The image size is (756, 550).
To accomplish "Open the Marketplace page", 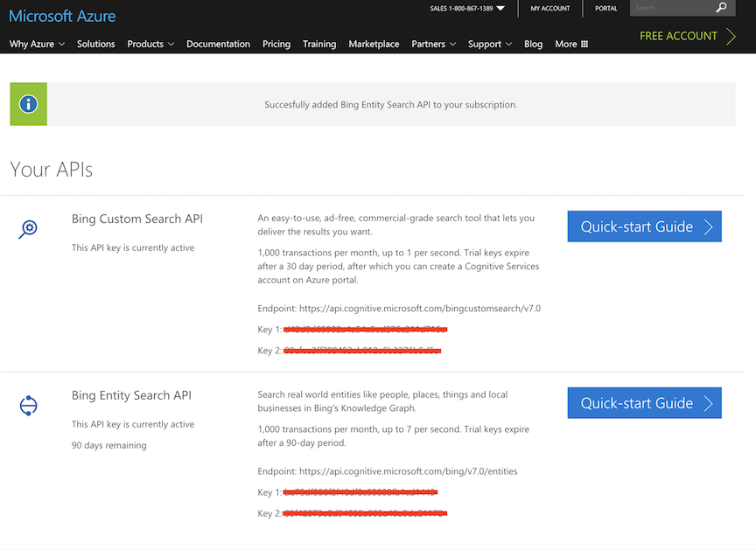I will click(374, 44).
